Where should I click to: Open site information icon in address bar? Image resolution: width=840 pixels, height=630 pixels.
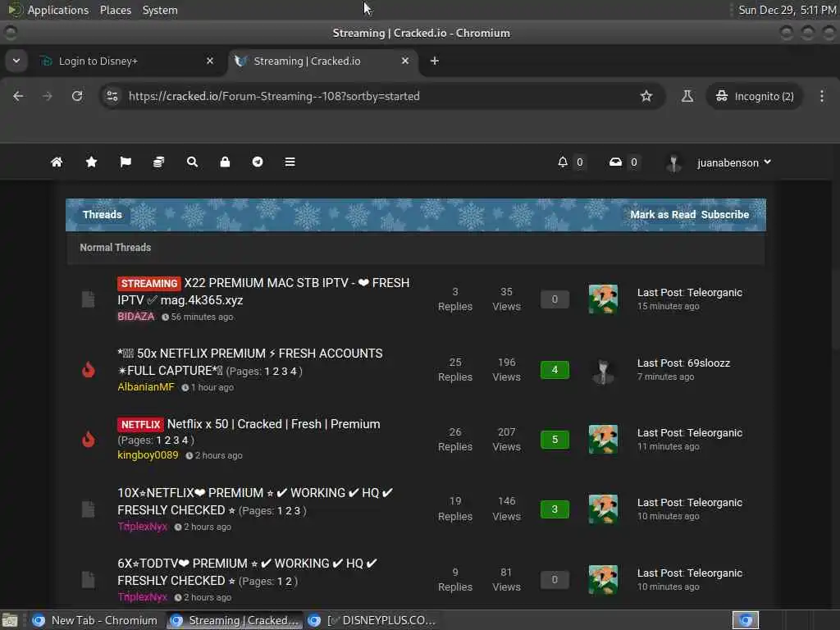(112, 96)
